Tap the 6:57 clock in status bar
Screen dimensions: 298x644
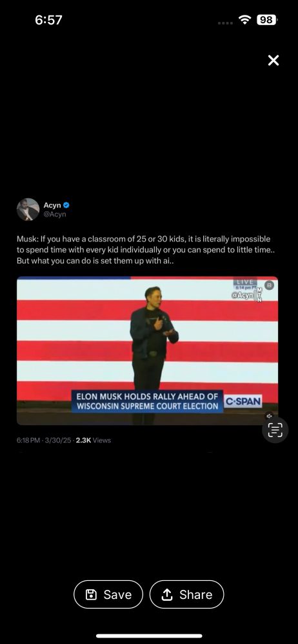pos(48,20)
